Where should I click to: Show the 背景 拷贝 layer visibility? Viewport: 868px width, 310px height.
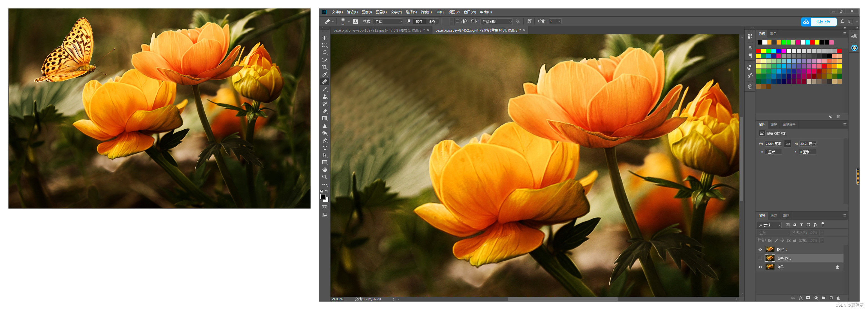pyautogui.click(x=760, y=258)
